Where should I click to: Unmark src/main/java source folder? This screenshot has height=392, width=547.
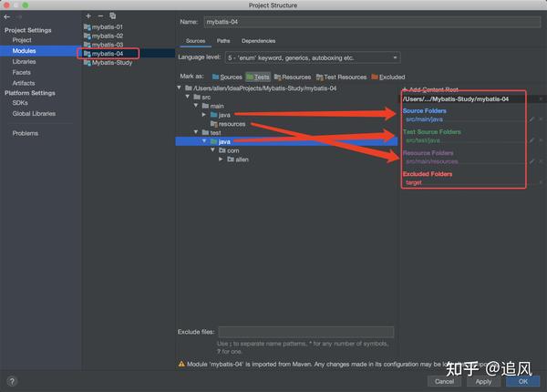coord(541,119)
